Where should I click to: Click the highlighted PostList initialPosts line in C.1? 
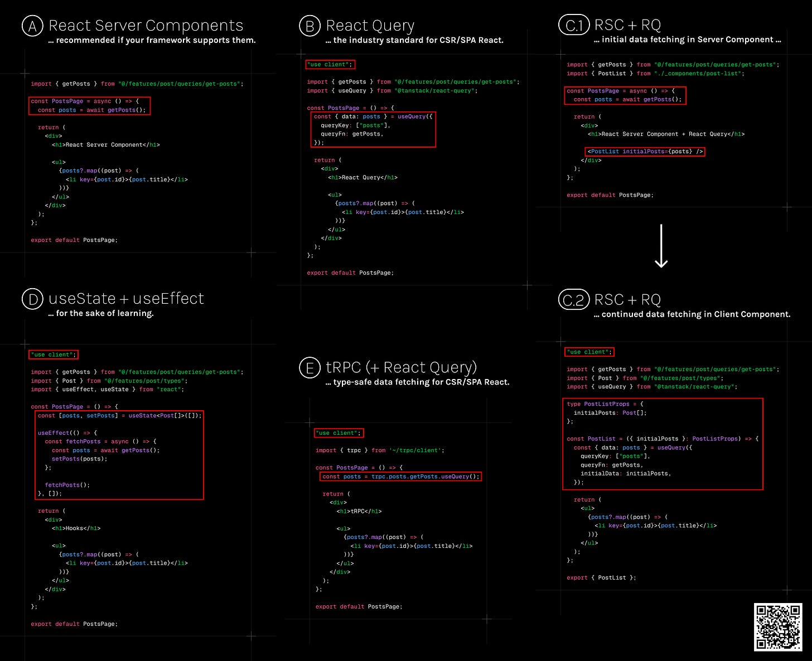[x=644, y=151]
